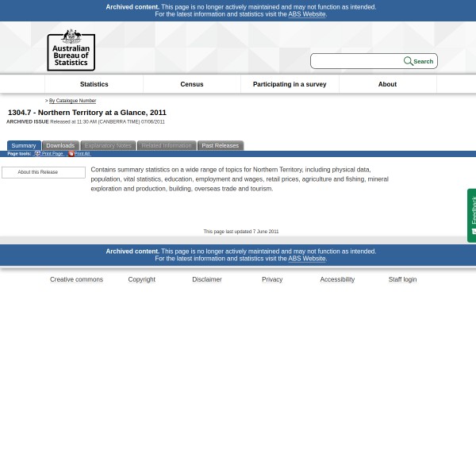Click the printer icon beside Print Page

tap(37, 154)
